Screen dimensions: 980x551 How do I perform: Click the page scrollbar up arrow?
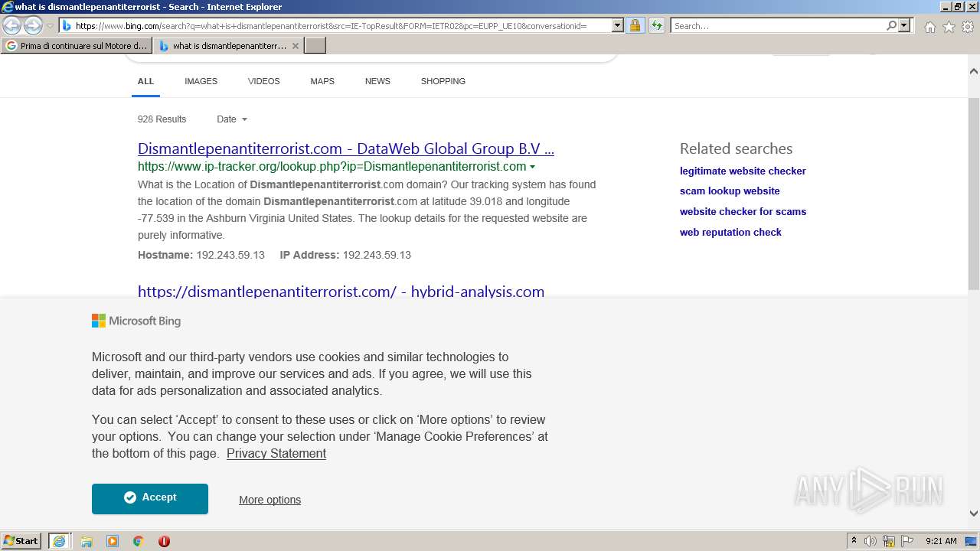tap(974, 71)
